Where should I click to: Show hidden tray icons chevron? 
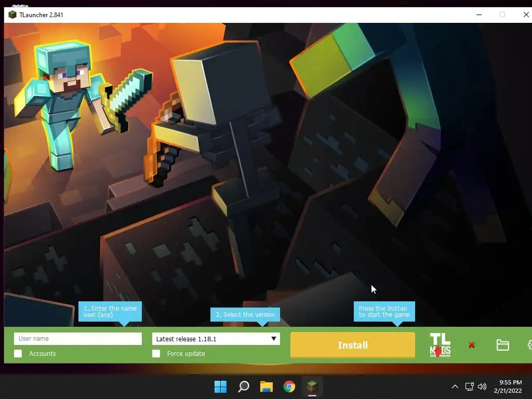tap(455, 387)
